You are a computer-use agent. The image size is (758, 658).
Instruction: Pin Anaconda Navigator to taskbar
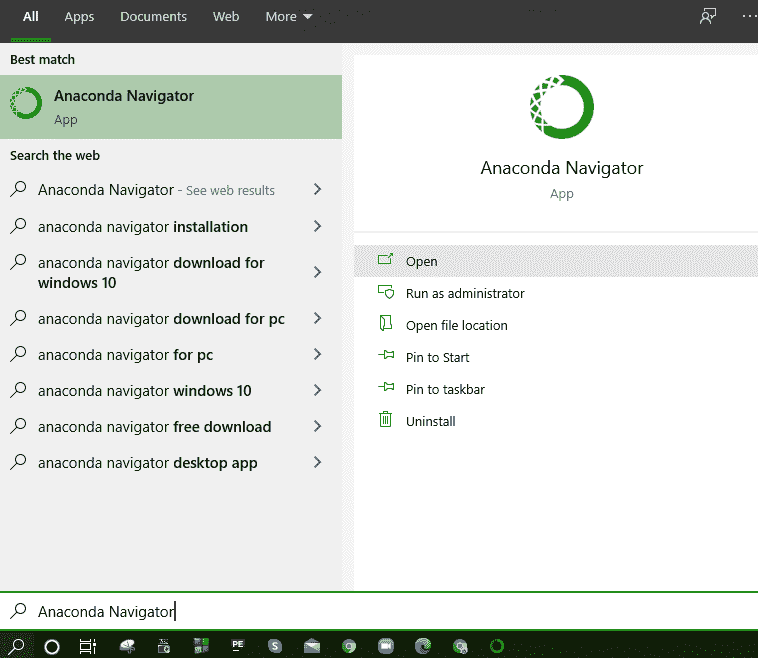[x=445, y=389]
